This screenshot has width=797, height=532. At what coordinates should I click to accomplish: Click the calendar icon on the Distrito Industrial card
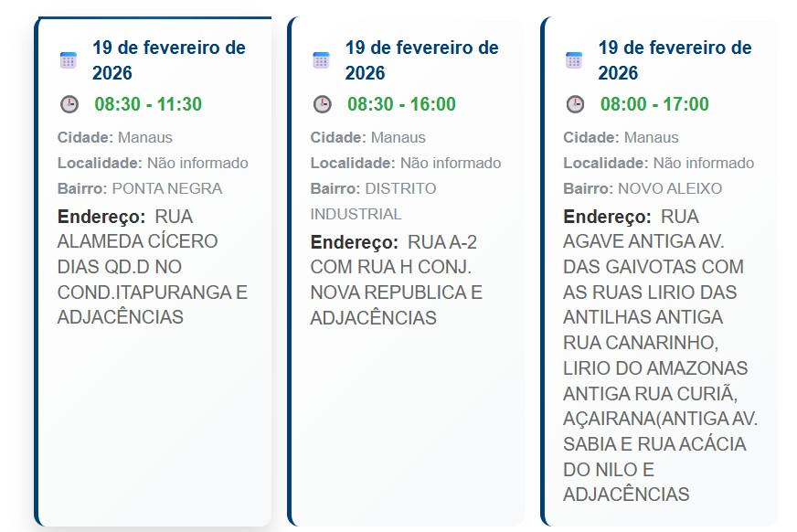(x=321, y=60)
